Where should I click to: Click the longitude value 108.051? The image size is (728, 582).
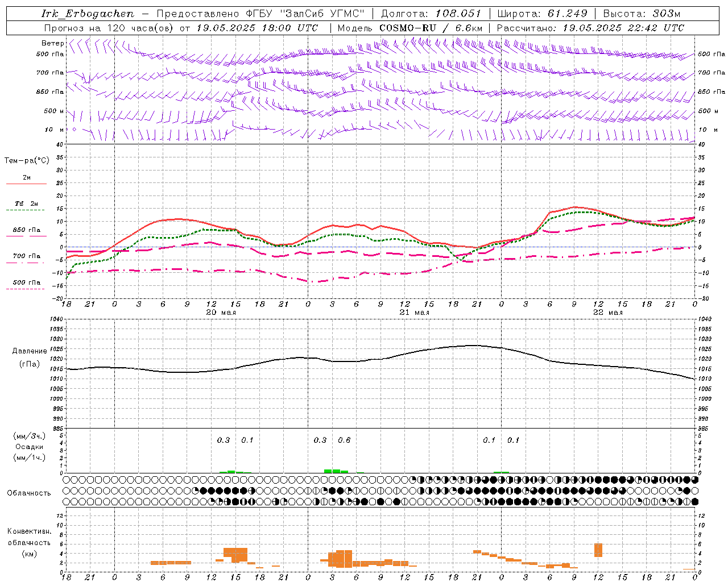click(459, 14)
